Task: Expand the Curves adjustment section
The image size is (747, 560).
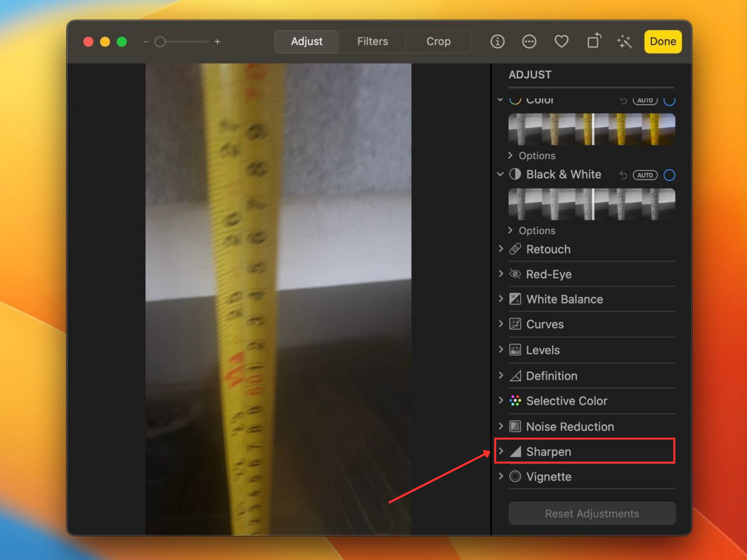Action: tap(501, 324)
